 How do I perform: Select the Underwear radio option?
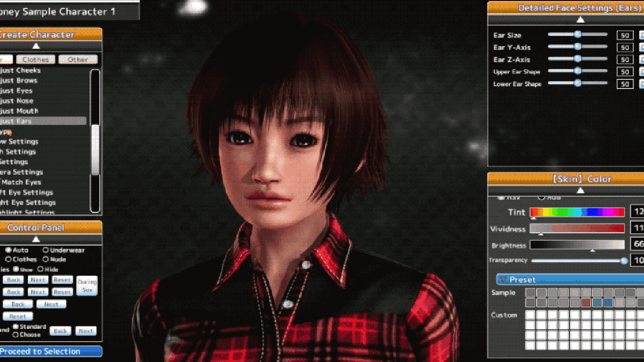(x=46, y=250)
